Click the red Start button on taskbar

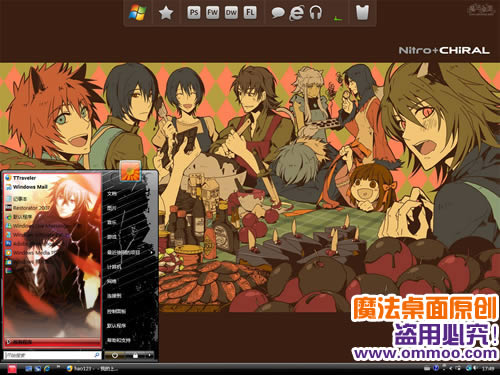(12, 368)
